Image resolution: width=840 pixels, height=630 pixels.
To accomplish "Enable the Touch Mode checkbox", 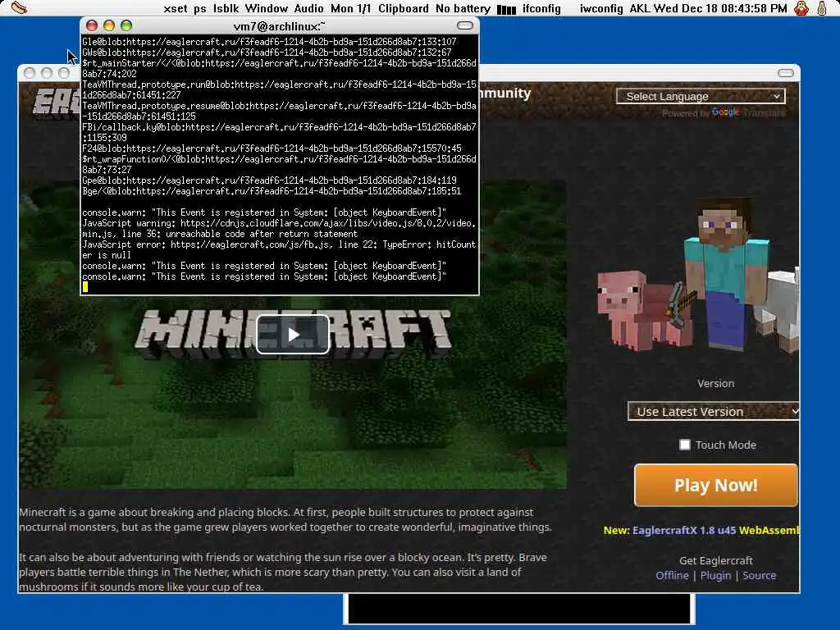I will pos(685,445).
